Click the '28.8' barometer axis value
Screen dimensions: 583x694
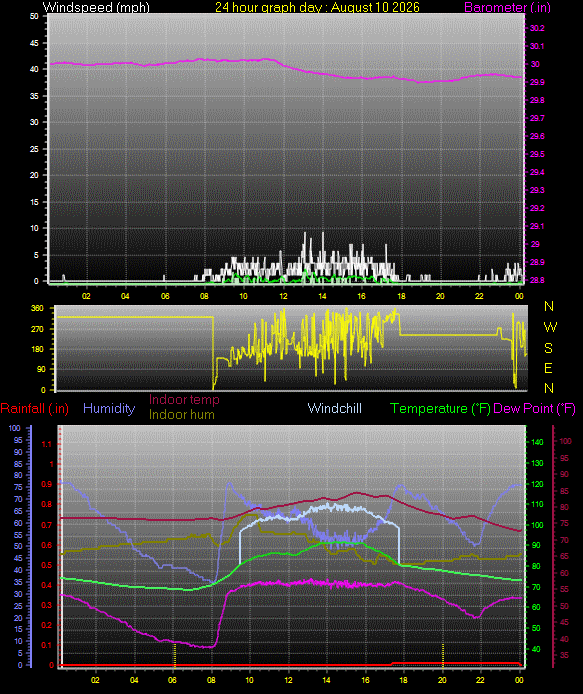[x=537, y=280]
